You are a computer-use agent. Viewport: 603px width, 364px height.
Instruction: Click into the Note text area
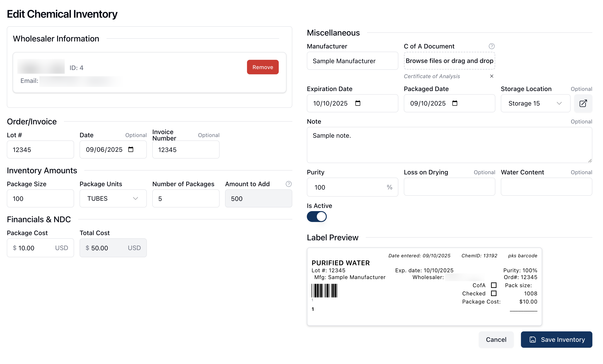tap(449, 145)
